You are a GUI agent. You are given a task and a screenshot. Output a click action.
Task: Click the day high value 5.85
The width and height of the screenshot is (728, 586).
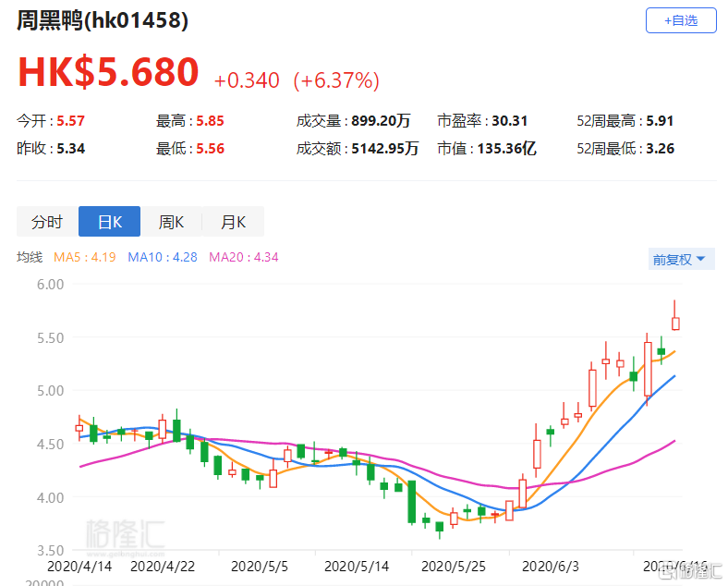(210, 121)
